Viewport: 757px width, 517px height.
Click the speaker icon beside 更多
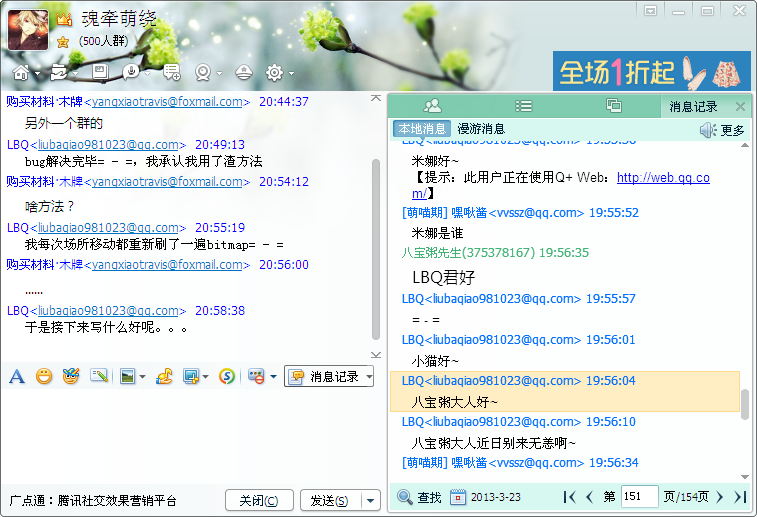coord(708,130)
